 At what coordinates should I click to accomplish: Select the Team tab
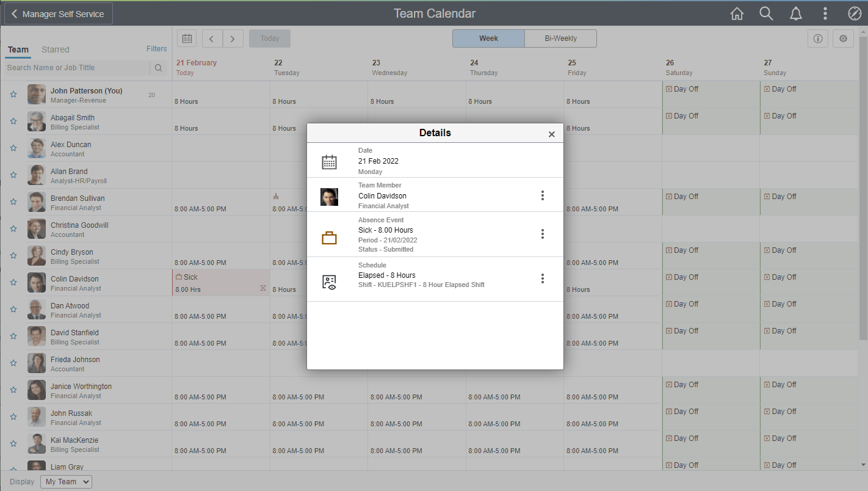(18, 49)
